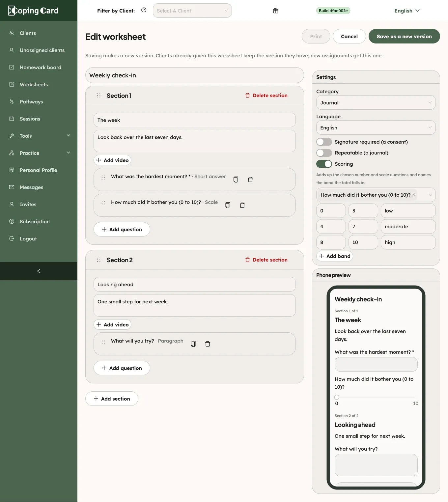Screen dimensions: 448x502
Task: Click Save as a new version
Action: tap(404, 36)
